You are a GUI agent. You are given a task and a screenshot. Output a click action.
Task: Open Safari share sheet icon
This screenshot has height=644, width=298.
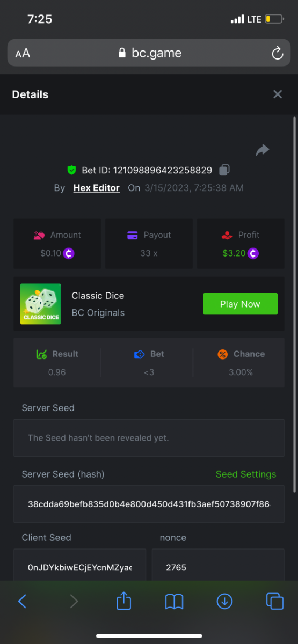pyautogui.click(x=123, y=601)
